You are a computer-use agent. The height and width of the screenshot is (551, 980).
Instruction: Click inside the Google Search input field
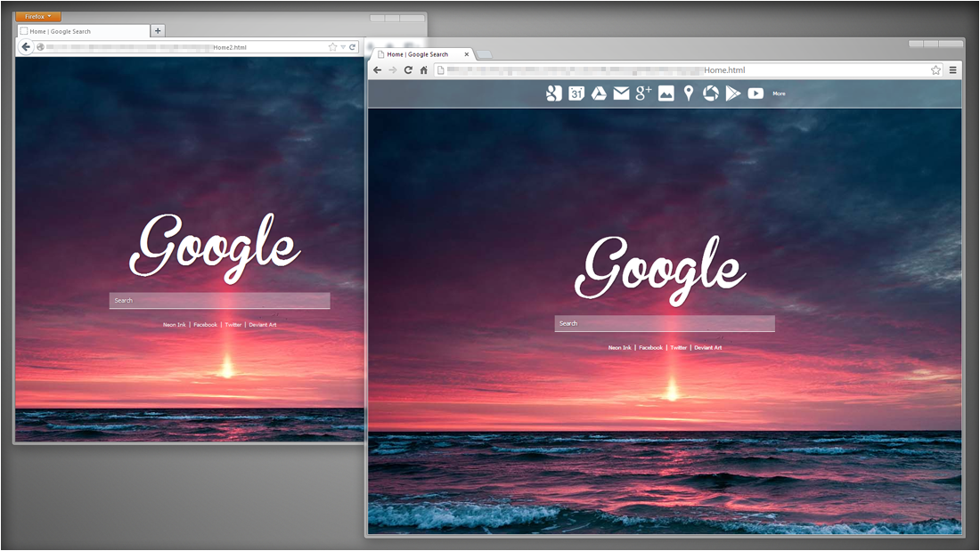pyautogui.click(x=664, y=323)
